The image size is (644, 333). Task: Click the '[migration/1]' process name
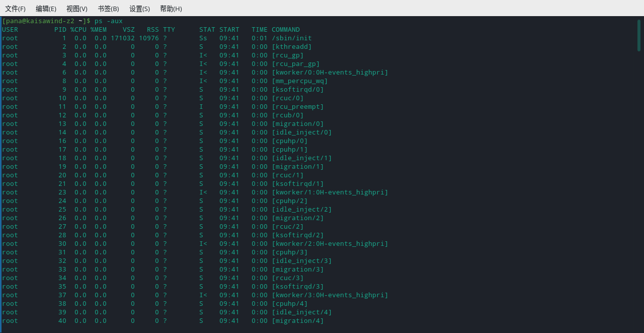click(x=298, y=166)
